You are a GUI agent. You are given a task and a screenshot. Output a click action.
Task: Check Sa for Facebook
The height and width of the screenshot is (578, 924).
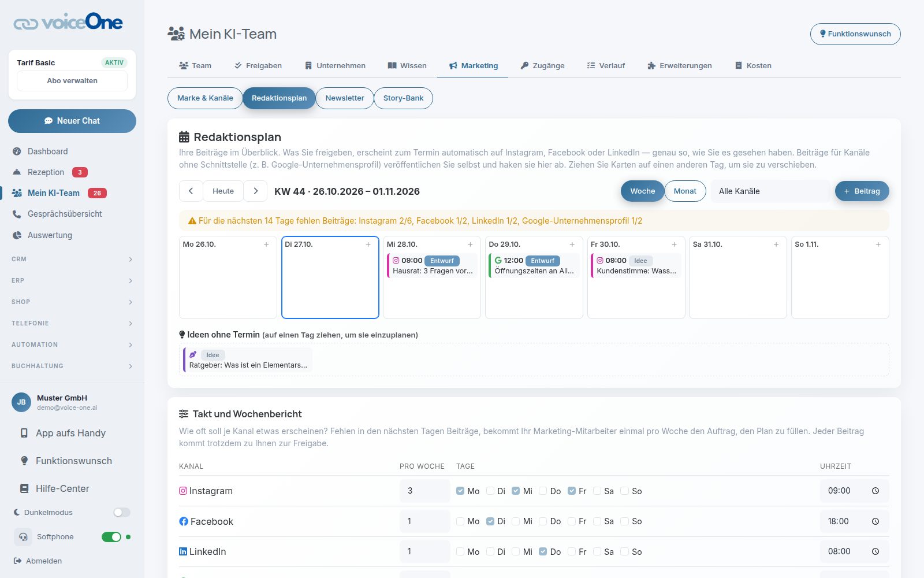(x=597, y=521)
